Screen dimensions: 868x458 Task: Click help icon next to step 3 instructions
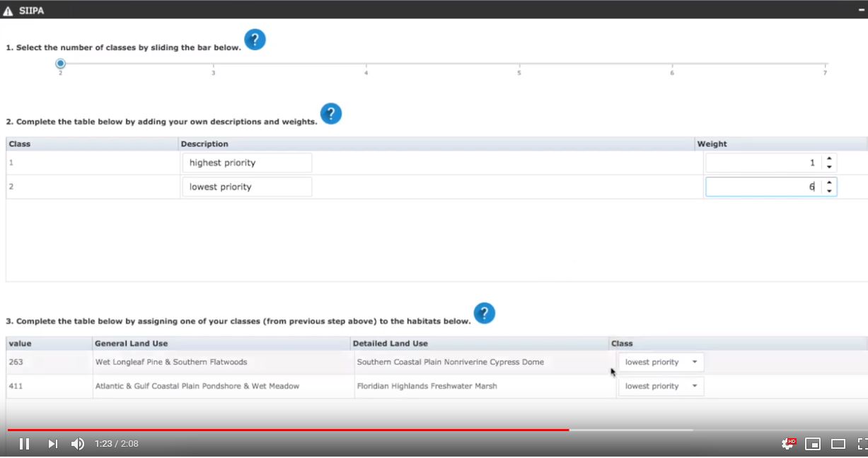(484, 313)
